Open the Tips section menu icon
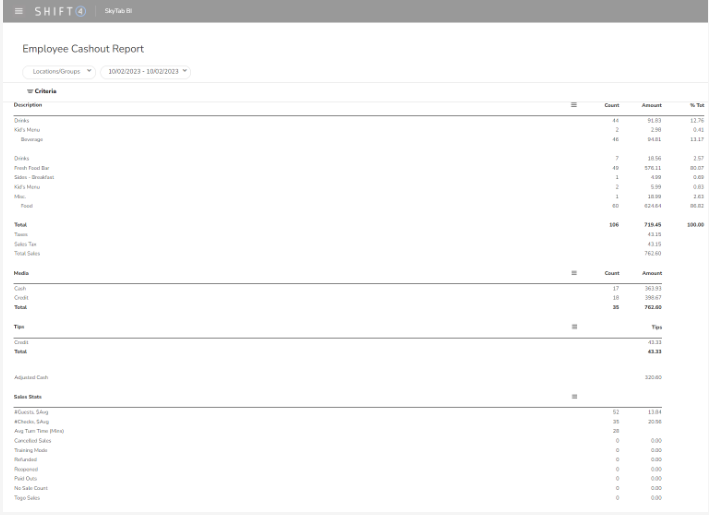Screen dimensions: 709x515 pyautogui.click(x=574, y=326)
